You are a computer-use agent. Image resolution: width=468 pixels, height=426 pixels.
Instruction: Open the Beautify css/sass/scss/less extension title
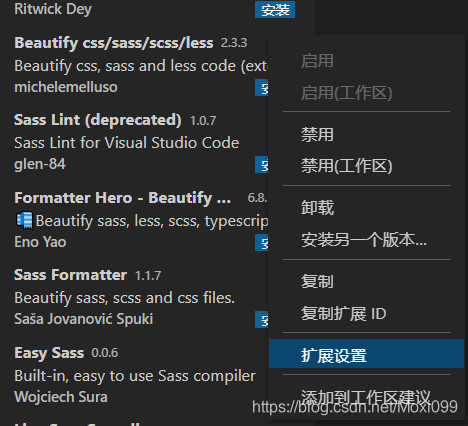tap(114, 43)
